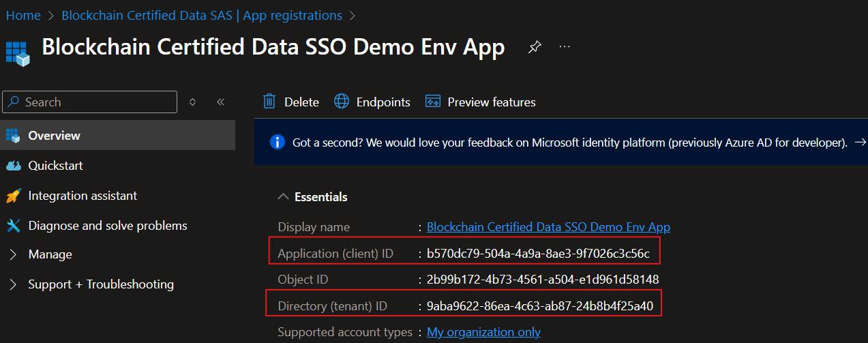Viewport: 868px width, 343px height.
Task: Click the Supported account types label
Action: (345, 332)
